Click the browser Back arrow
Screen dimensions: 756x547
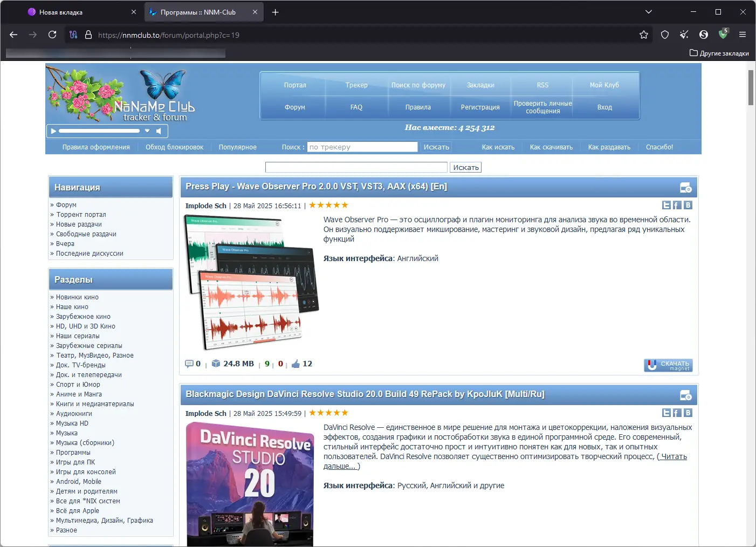[x=13, y=35]
